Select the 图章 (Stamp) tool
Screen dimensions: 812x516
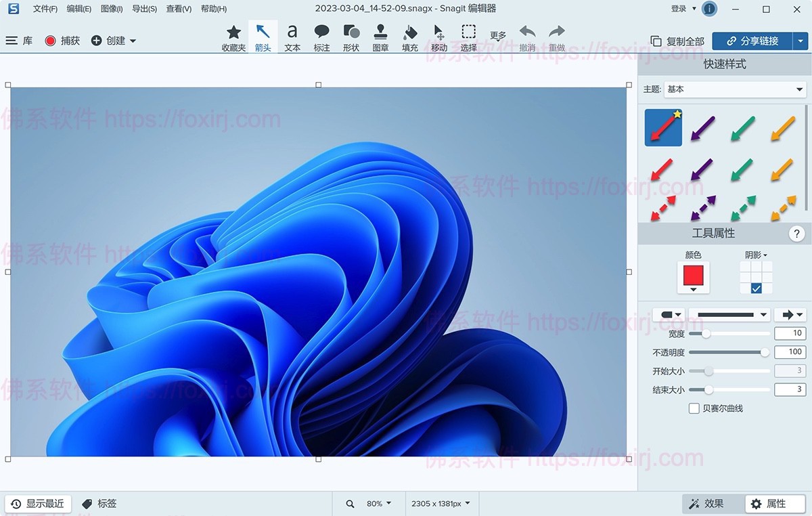tap(380, 37)
